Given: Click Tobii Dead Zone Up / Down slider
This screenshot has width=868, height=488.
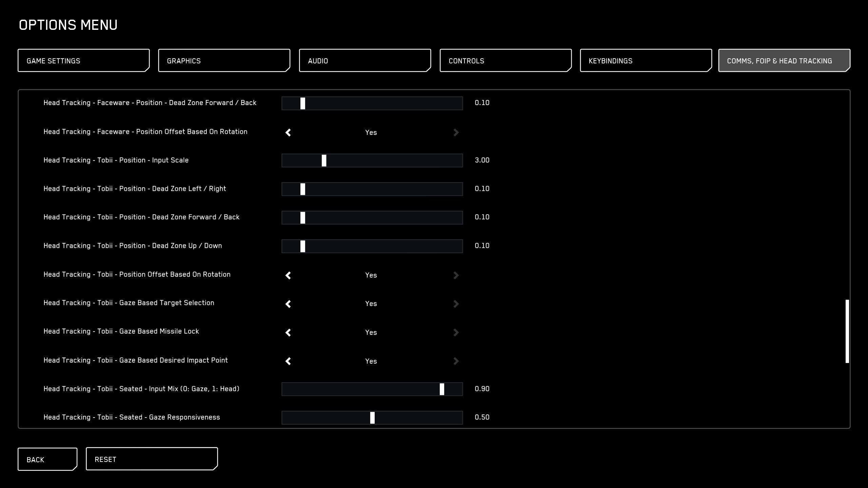Looking at the screenshot, I should click(372, 246).
